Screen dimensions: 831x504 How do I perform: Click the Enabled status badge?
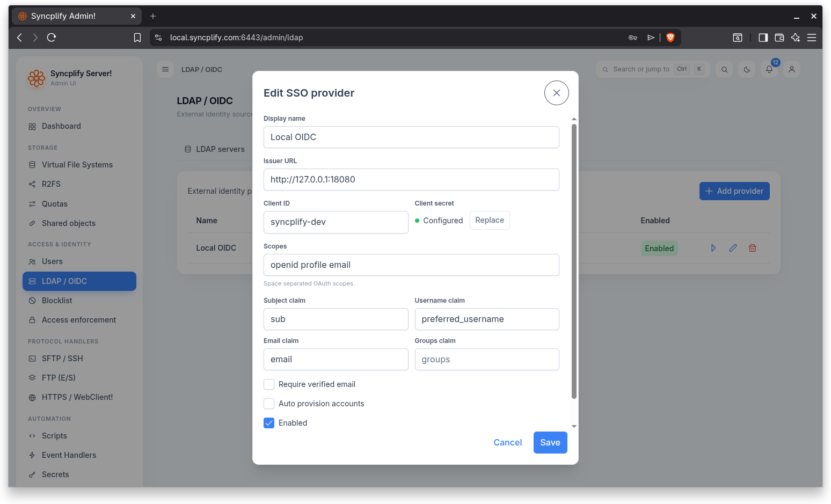[659, 249]
